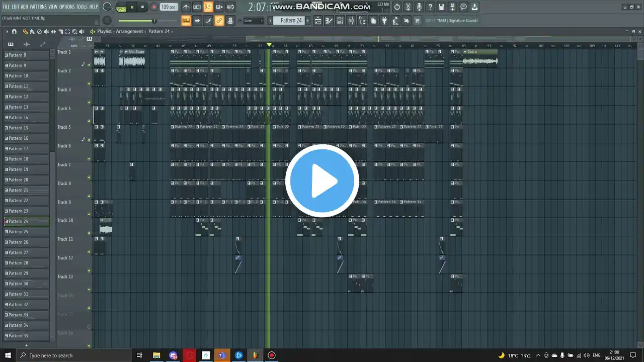
Task: Open the HELP menu
Action: [x=94, y=7]
